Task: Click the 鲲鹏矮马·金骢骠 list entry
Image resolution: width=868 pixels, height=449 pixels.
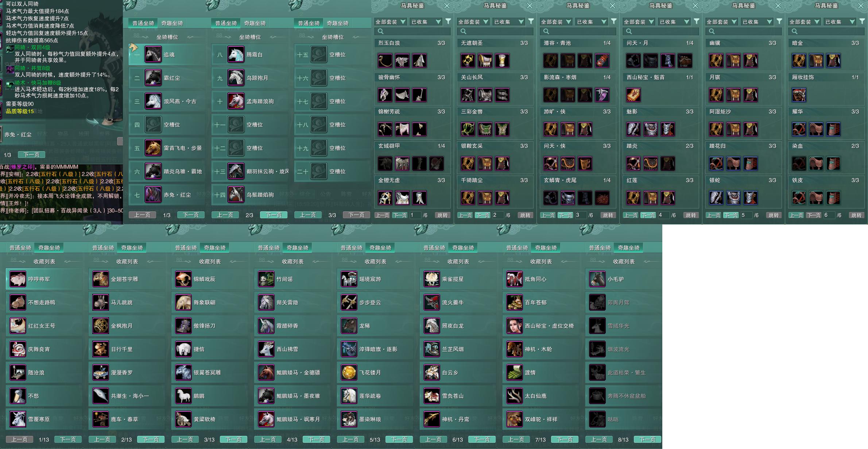Action: [x=292, y=373]
